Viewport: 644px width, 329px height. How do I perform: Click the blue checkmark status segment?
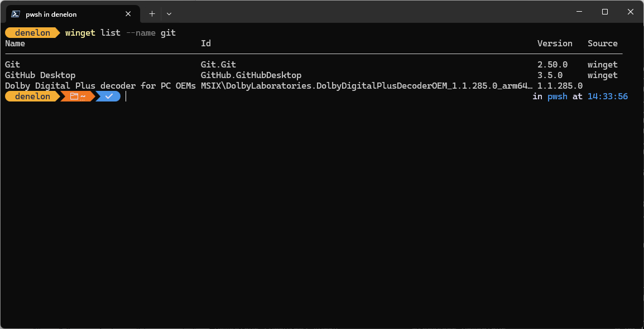click(109, 97)
